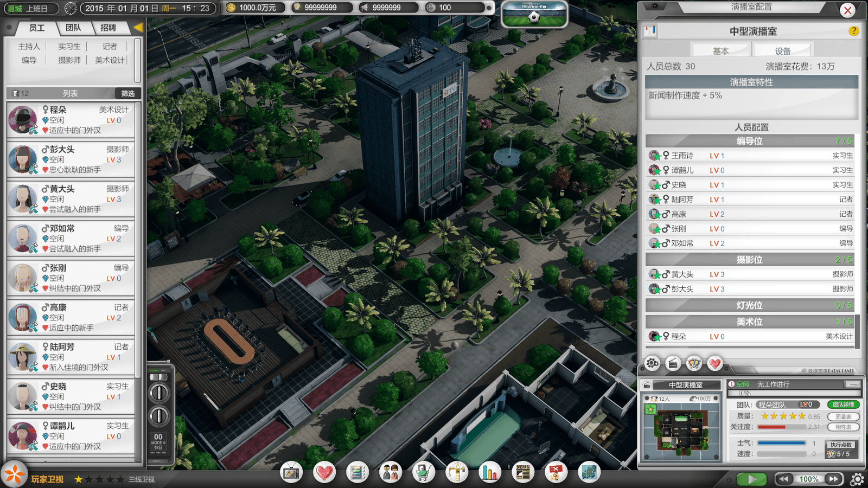Open the city map icon

[589, 473]
